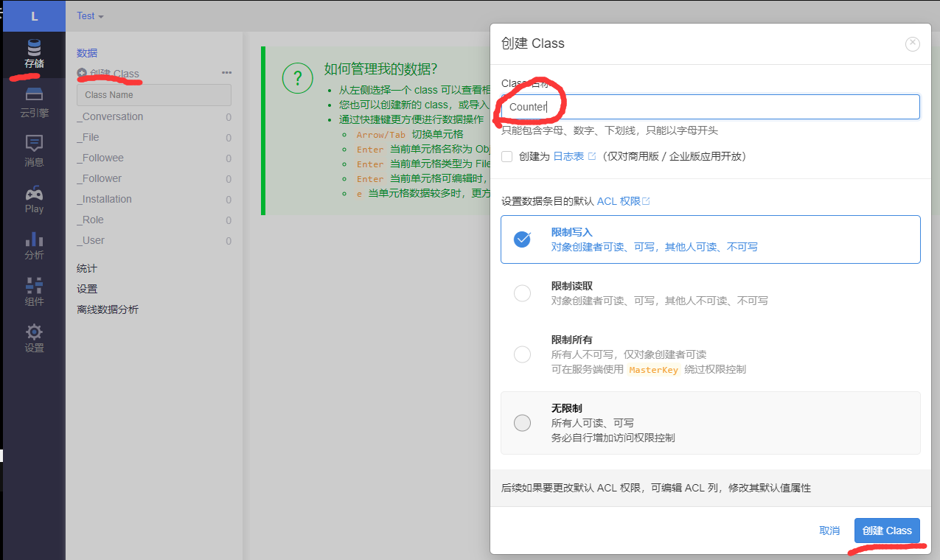
Task: Select the 无限制 radio option
Action: [522, 423]
